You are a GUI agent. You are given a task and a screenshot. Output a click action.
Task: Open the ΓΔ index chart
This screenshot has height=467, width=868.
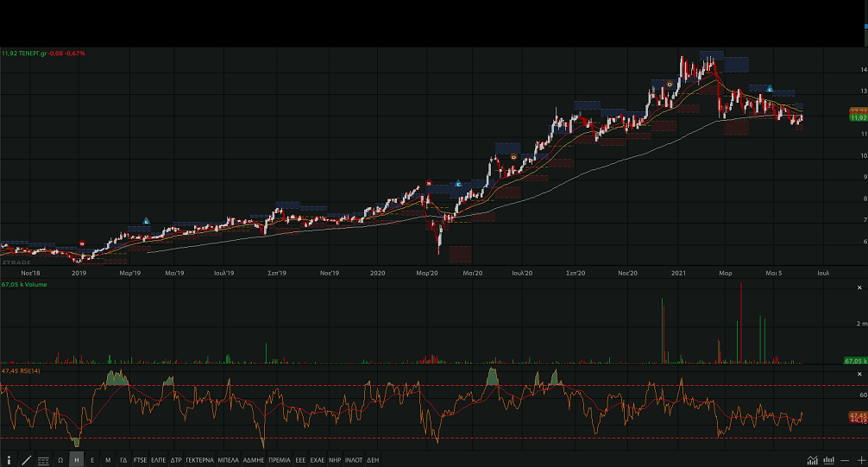[x=123, y=460]
